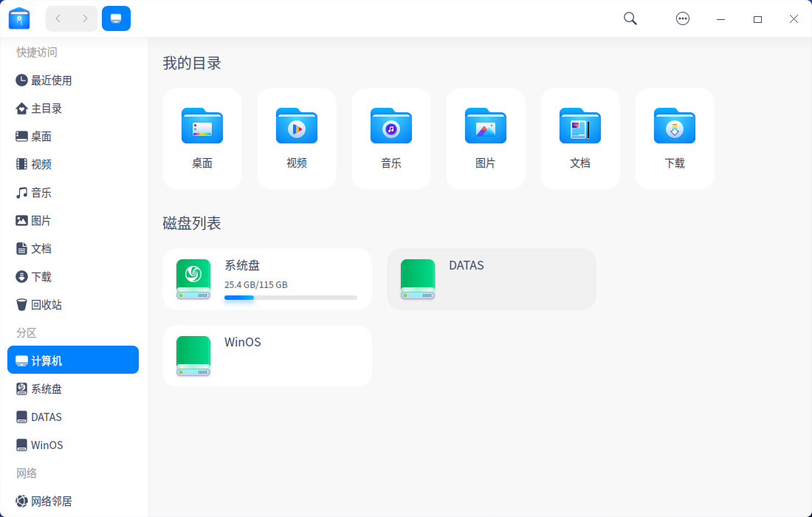Select 视频 in the sidebar
812x517 pixels.
point(73,164)
